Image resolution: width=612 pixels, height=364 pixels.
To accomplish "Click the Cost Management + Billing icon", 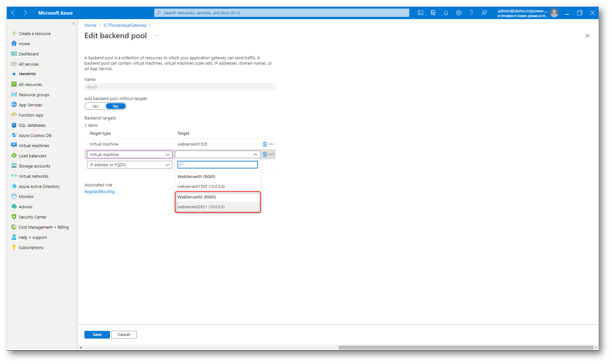I will [x=14, y=227].
